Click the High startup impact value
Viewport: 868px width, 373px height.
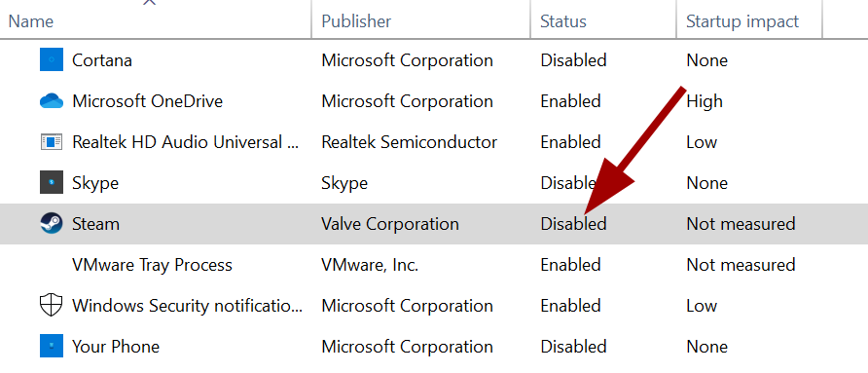click(x=705, y=101)
